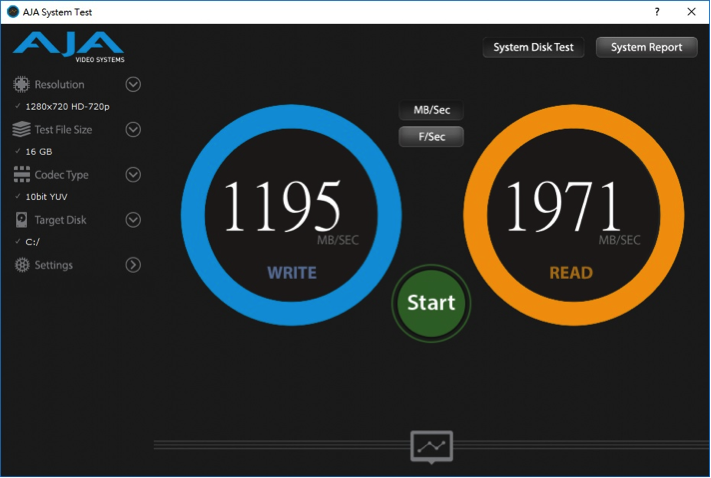Screen dimensions: 711x478
Task: Click the Settings gear icon
Action: 22,265
